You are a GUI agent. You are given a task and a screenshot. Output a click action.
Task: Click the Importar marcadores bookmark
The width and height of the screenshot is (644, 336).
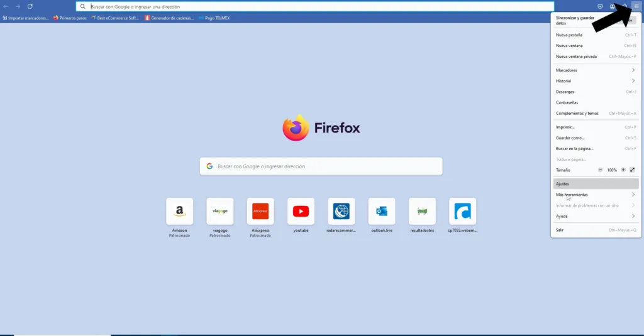(x=25, y=18)
